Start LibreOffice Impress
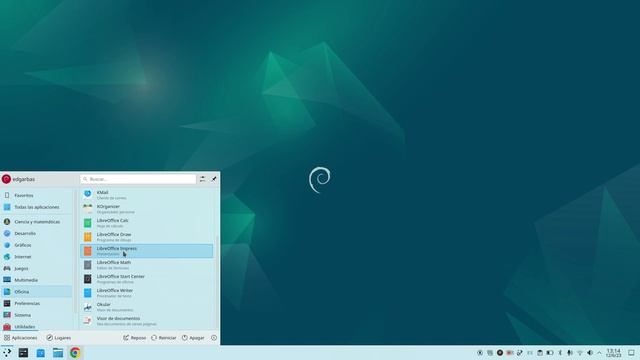640x360 pixels. click(147, 251)
